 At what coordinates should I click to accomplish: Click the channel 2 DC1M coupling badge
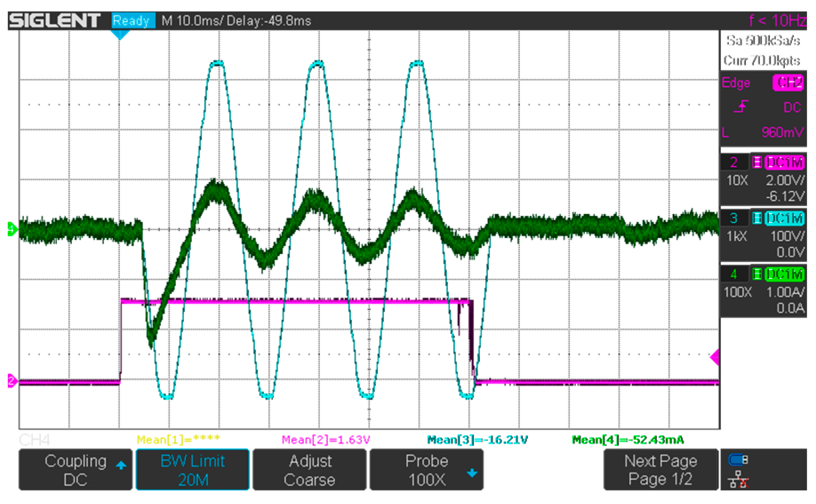[x=785, y=163]
